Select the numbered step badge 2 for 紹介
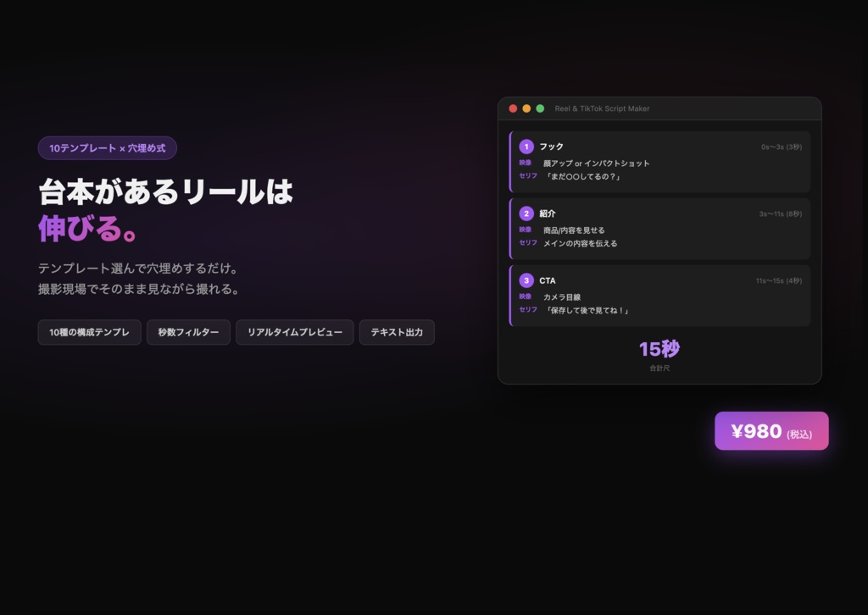 pyautogui.click(x=528, y=213)
